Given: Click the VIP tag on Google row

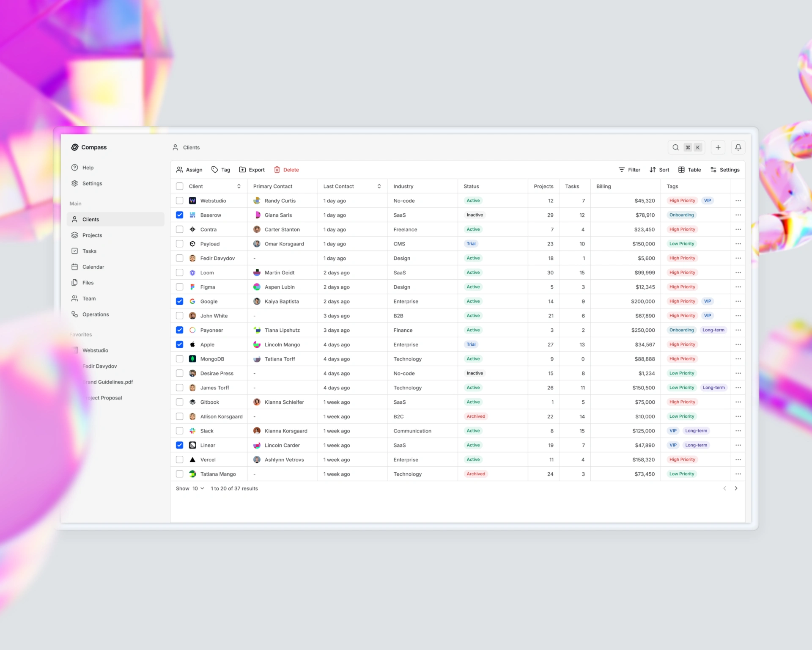Looking at the screenshot, I should tap(707, 301).
